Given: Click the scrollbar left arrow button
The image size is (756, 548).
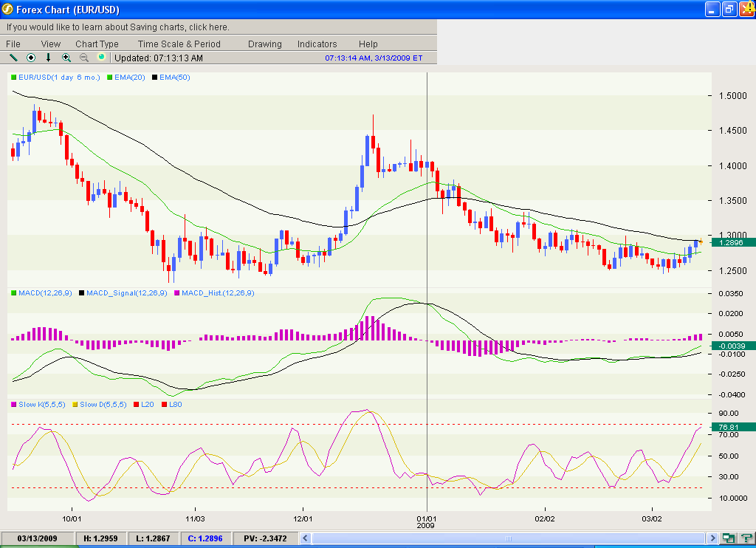Looking at the screenshot, I should click(x=305, y=538).
